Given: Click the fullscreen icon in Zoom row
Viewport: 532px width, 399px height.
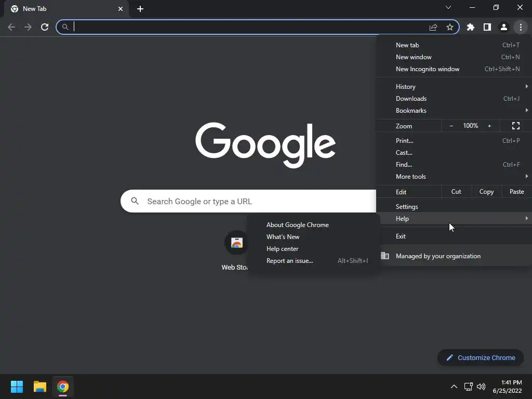Looking at the screenshot, I should pyautogui.click(x=516, y=126).
